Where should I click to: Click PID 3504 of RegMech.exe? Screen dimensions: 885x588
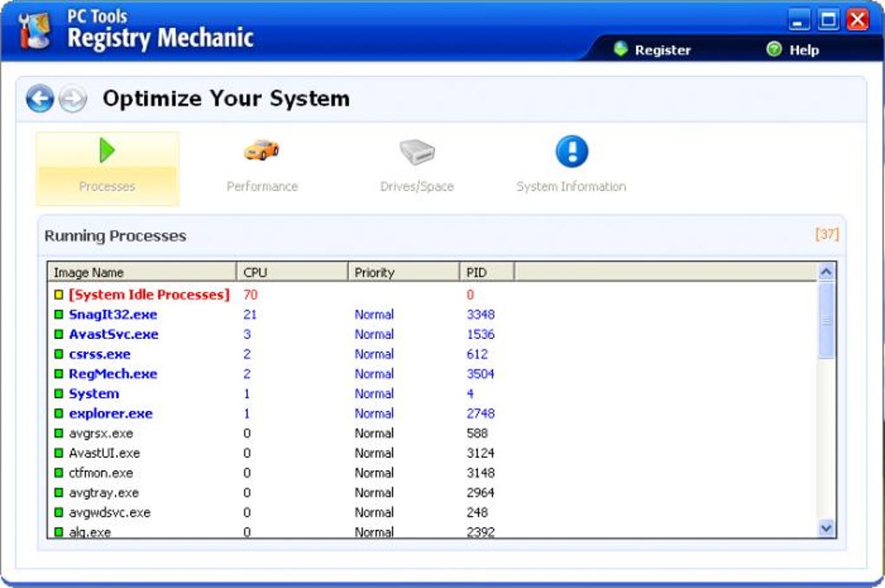pyautogui.click(x=481, y=374)
